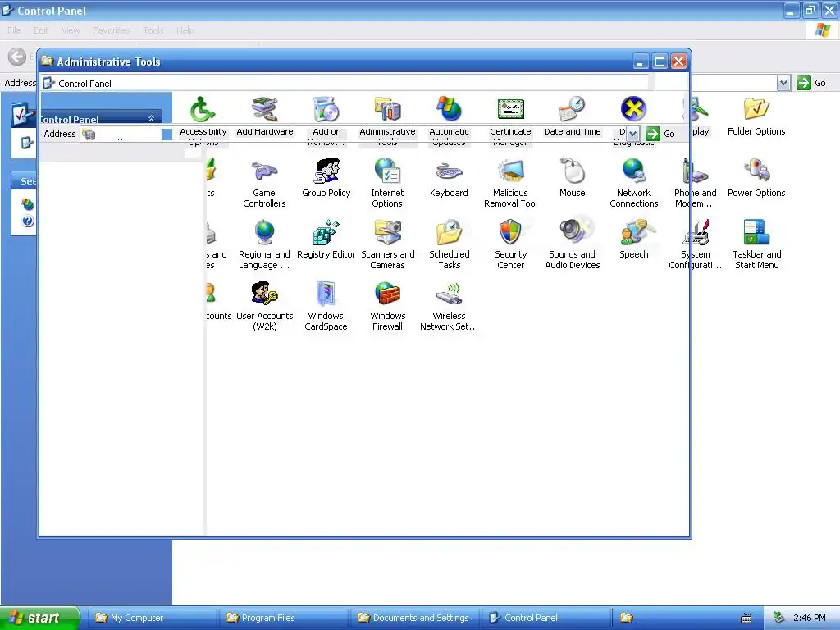The height and width of the screenshot is (630, 840).
Task: Open System Configuration icon
Action: 696,232
